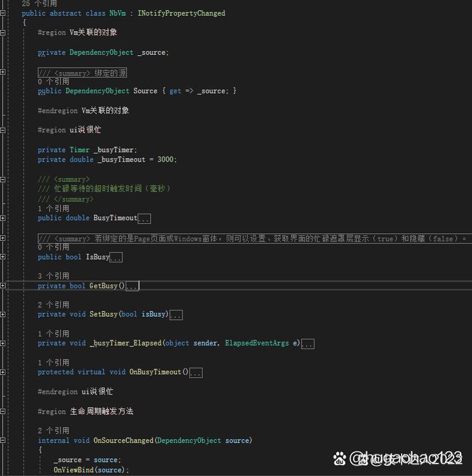Screen dimensions: 472x476
Task: Open '1 个引用' CodeLens above _busyTimer_Elapsed
Action: tap(53, 333)
